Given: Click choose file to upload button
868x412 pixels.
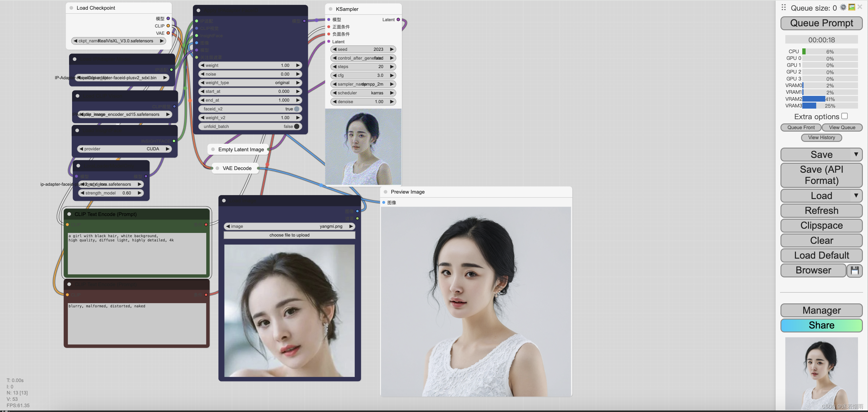Looking at the screenshot, I should click(289, 235).
